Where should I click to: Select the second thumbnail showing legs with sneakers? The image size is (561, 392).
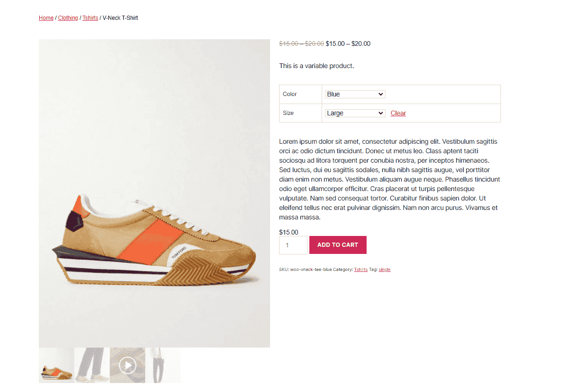(x=91, y=365)
